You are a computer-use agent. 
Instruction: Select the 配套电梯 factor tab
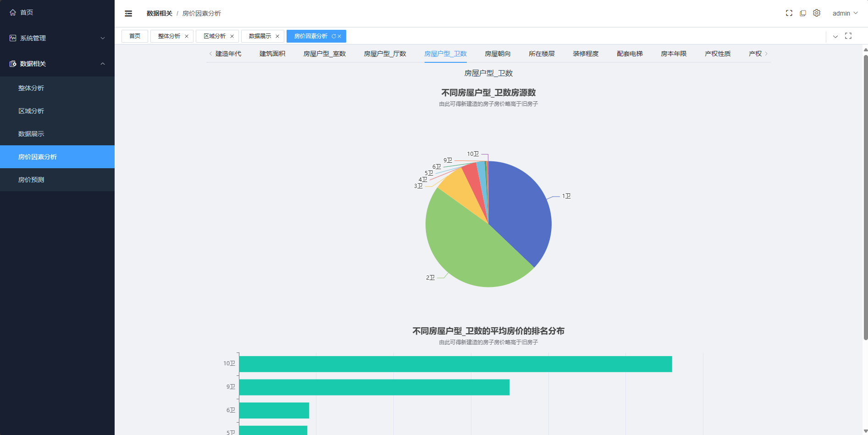point(630,54)
